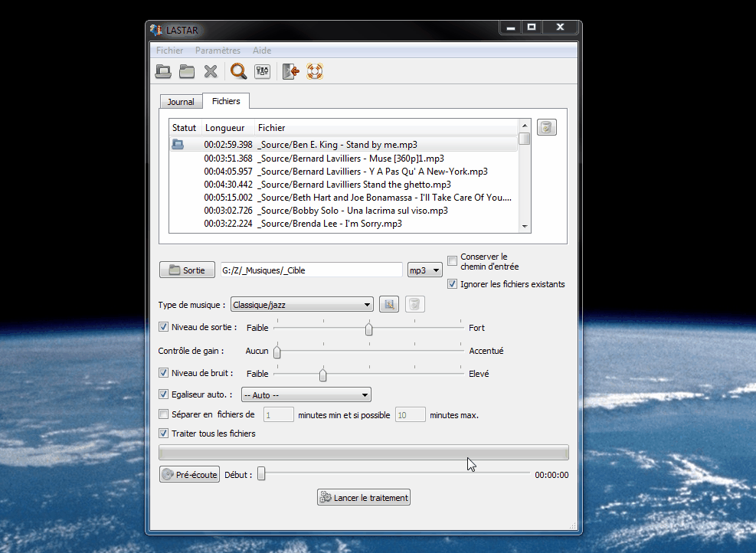Viewport: 756px width, 553px height.
Task: Open the Fichier menu
Action: (x=170, y=50)
